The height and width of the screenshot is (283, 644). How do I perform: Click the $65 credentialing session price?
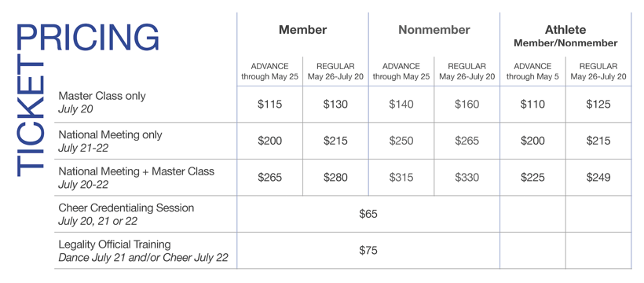tap(368, 214)
